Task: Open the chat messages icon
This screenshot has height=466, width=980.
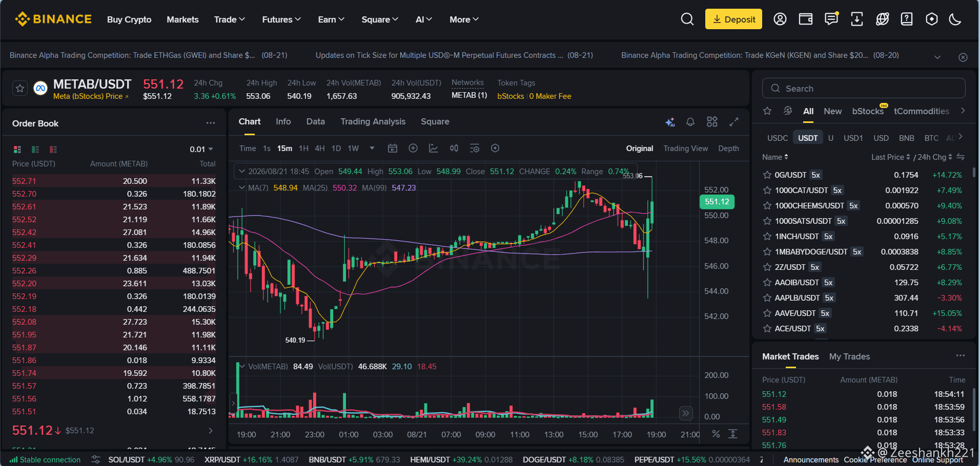Action: point(831,19)
